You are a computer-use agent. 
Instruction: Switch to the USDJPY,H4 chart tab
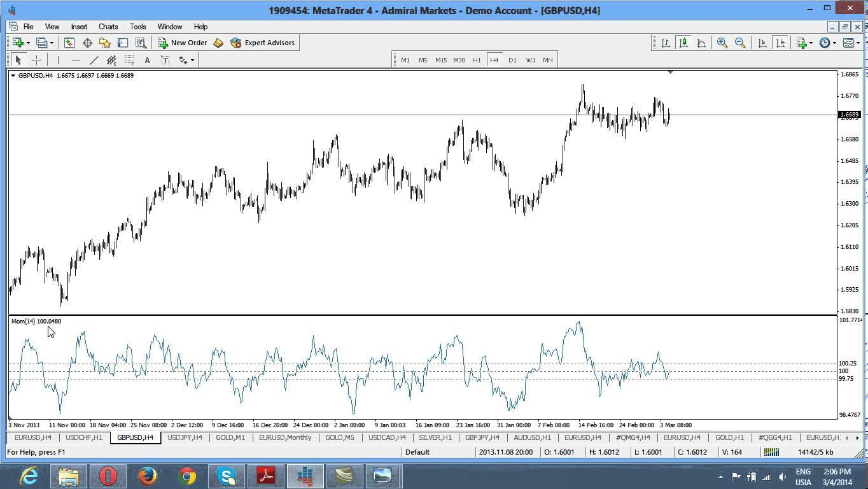[185, 437]
